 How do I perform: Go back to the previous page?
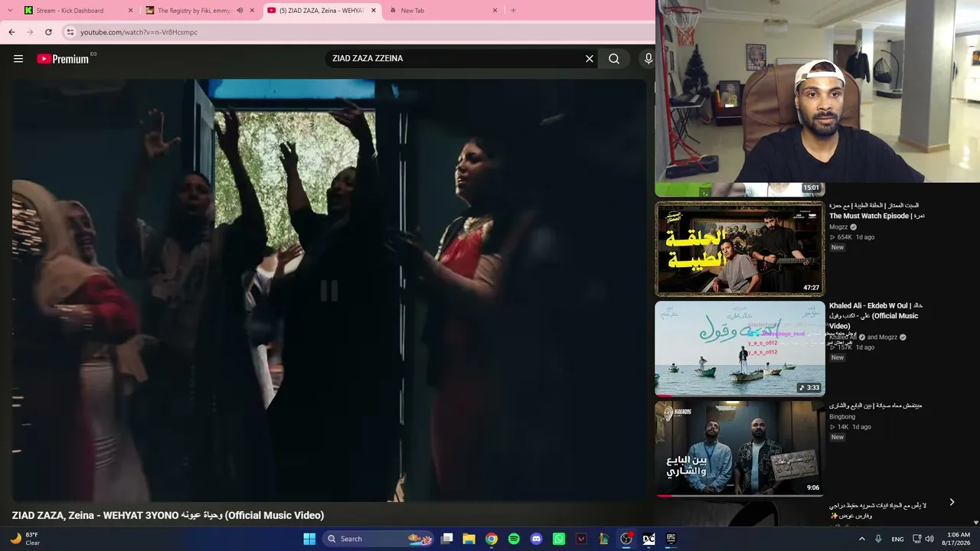tap(11, 32)
